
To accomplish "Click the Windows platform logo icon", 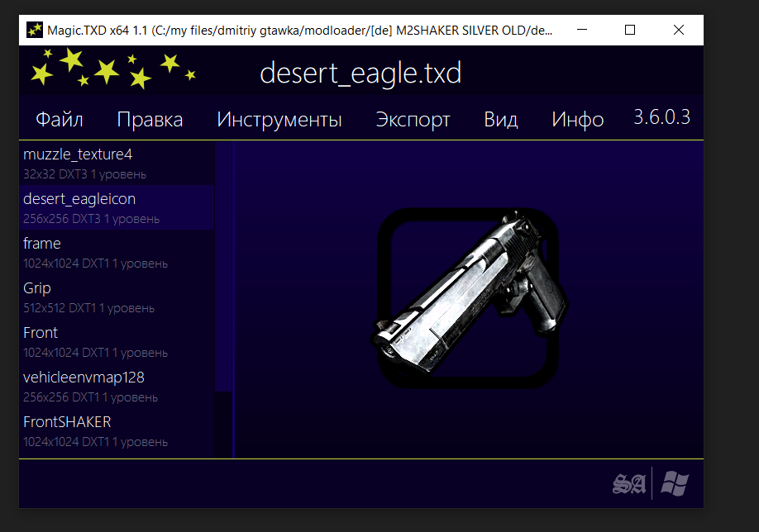I will [x=675, y=484].
